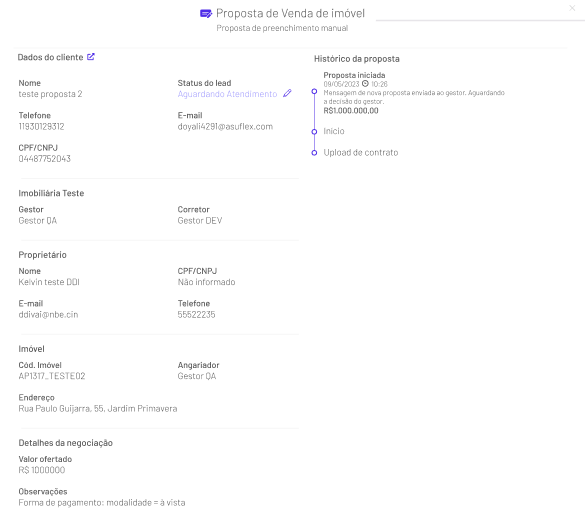This screenshot has height=515, width=585.
Task: Edit lead status pencil icon
Action: click(x=287, y=93)
